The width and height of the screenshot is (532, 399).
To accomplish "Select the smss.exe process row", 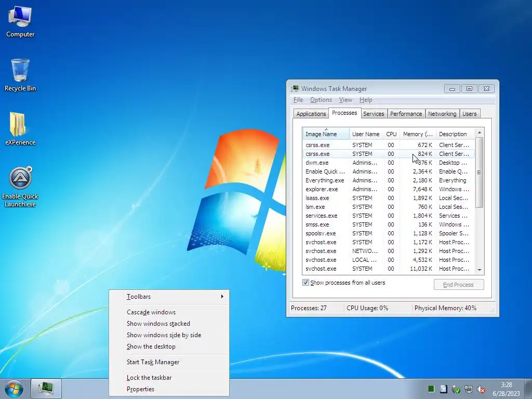I will [x=389, y=224].
